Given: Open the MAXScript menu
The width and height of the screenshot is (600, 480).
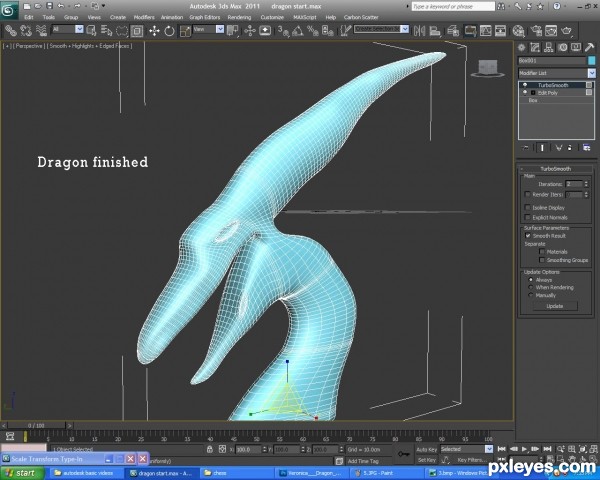Looking at the screenshot, I should pyautogui.click(x=305, y=17).
